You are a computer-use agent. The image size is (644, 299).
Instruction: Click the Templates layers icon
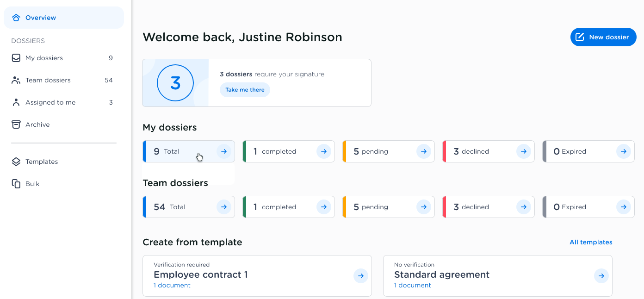pyautogui.click(x=16, y=162)
